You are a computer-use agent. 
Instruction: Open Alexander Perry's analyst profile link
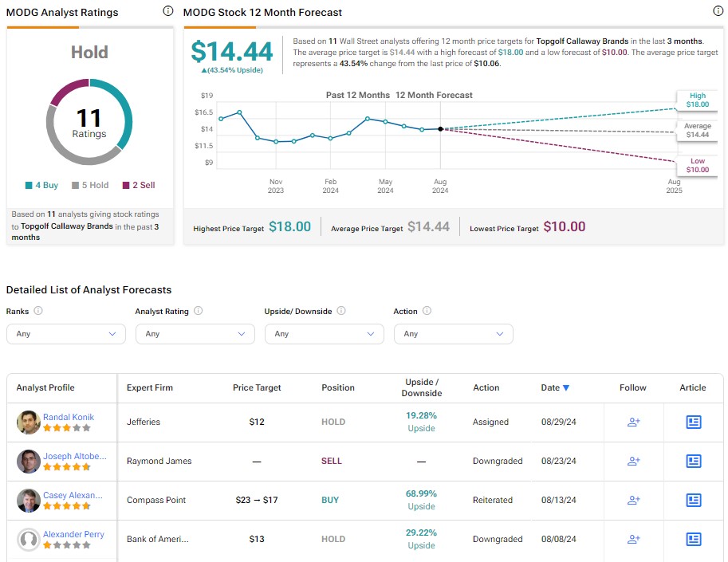click(x=73, y=534)
